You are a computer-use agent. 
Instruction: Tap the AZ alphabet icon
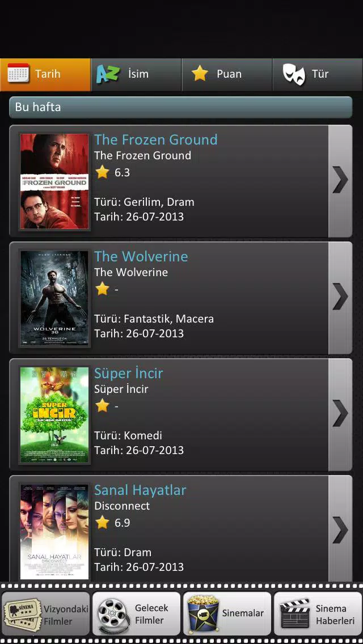tap(108, 74)
